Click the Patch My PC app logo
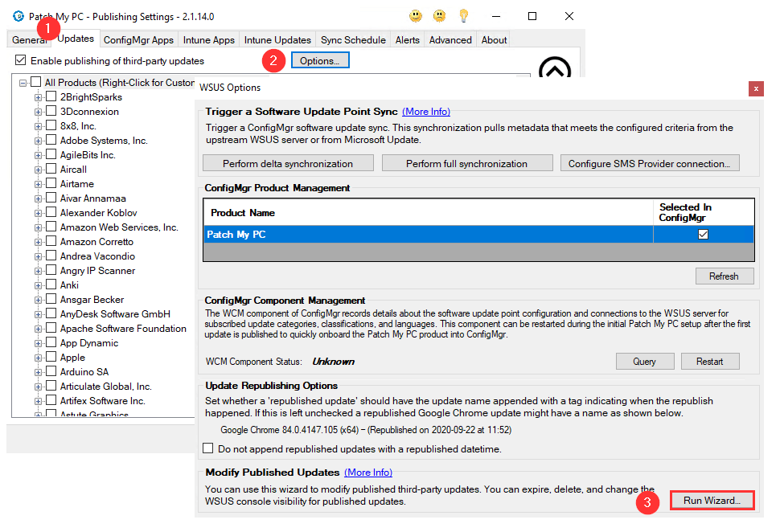Viewport: 780px width, 532px height. (18, 16)
